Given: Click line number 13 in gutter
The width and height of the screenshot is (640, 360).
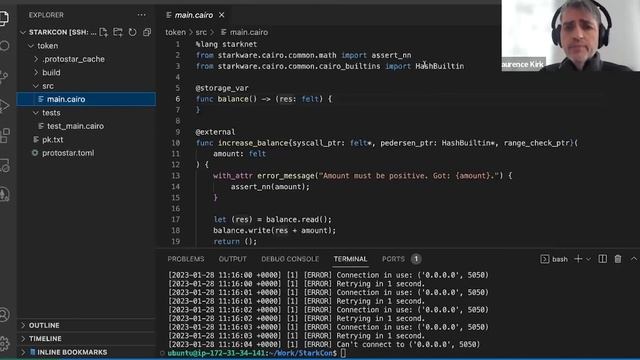Looking at the screenshot, I should click(x=176, y=176).
